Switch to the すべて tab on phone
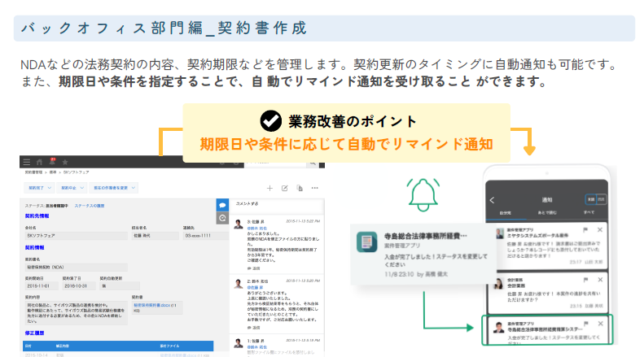Screen dimensions: 644x357 (x=589, y=212)
